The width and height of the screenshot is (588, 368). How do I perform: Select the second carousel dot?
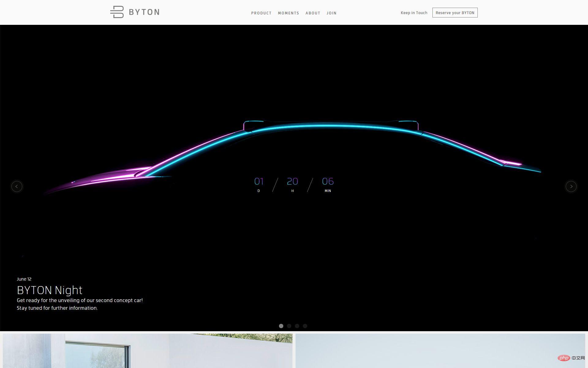coord(289,326)
